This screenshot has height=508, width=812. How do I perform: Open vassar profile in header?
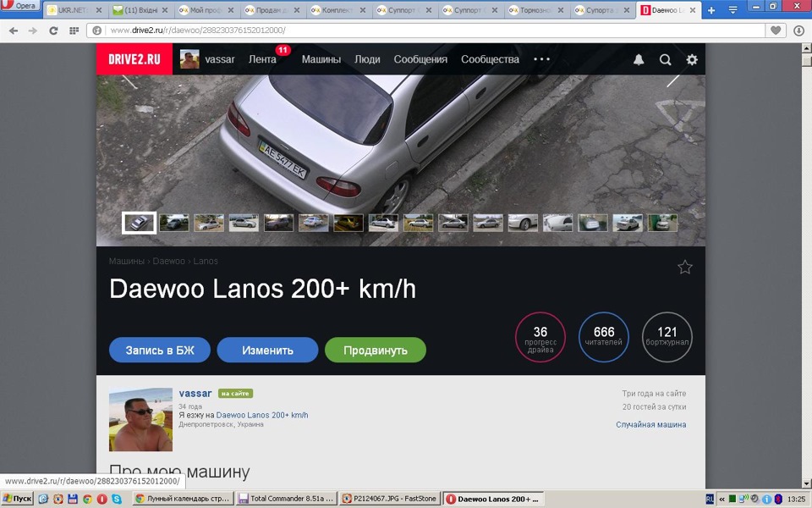220,59
